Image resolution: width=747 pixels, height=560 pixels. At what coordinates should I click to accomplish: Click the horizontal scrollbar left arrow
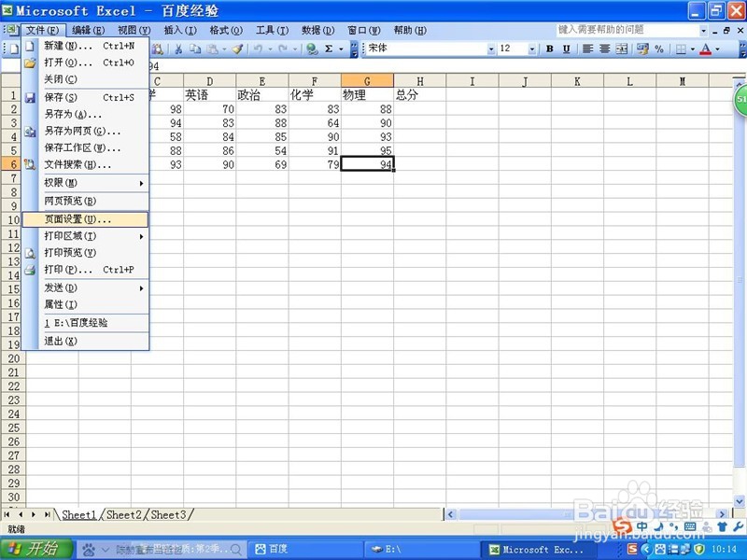(x=451, y=514)
